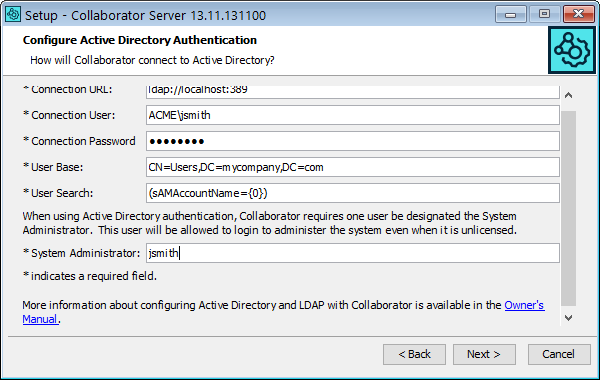Screen dimensions: 600x380
Task: Click into the User Base field
Action: coord(352,167)
